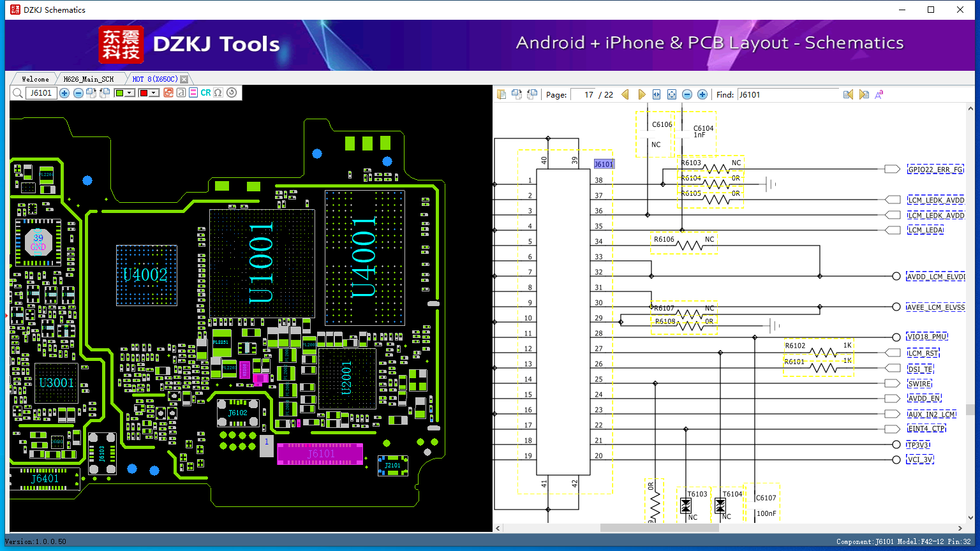Fit schematic page to width
Viewport: 980px width, 551px height.
pyautogui.click(x=657, y=94)
